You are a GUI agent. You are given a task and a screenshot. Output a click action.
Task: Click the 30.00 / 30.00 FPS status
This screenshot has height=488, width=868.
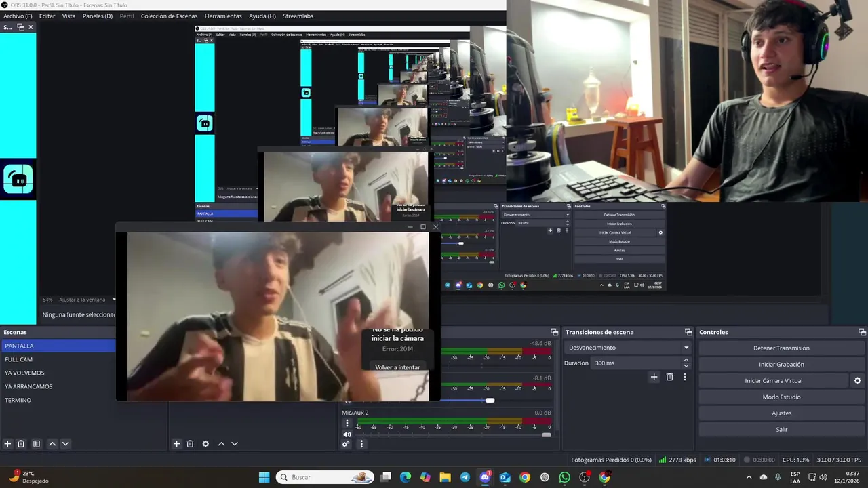point(839,460)
